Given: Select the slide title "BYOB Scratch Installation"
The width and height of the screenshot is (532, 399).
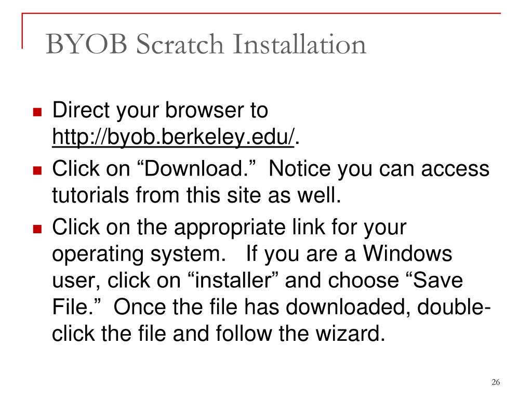Looking at the screenshot, I should [x=206, y=44].
